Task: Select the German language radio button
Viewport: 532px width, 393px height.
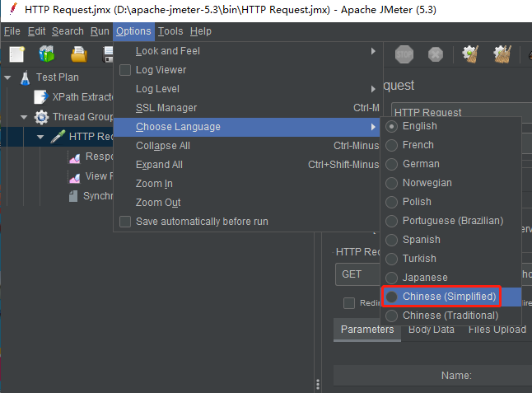Action: click(391, 164)
